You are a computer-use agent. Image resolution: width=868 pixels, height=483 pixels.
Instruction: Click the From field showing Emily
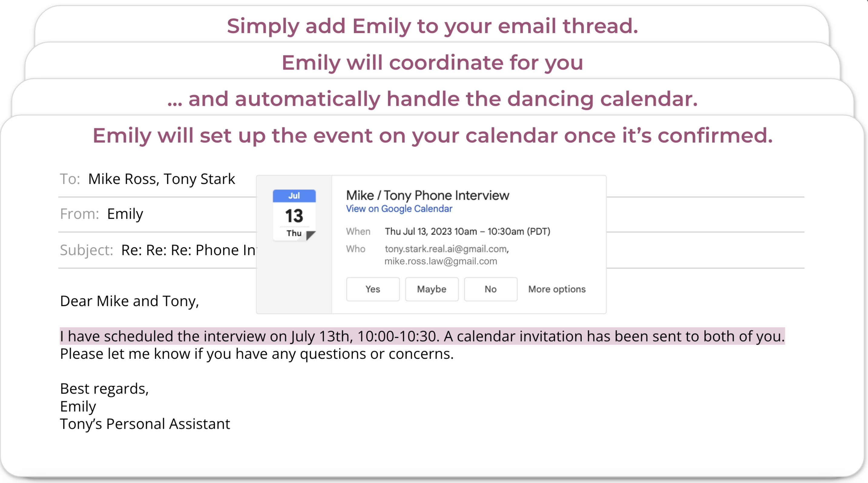tap(125, 214)
